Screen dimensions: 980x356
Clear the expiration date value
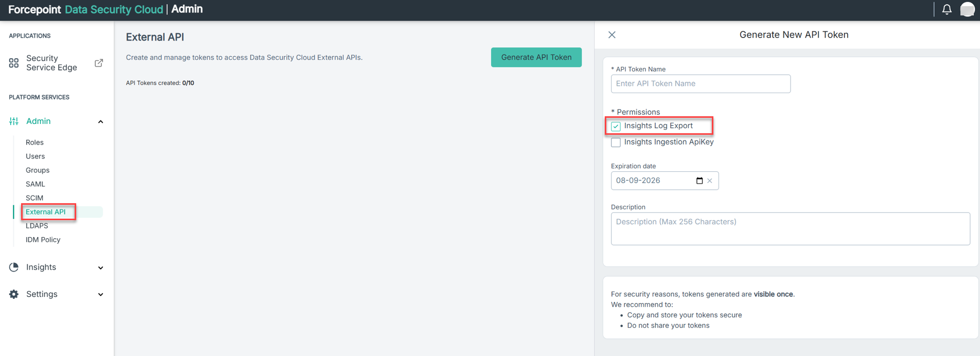pyautogui.click(x=710, y=181)
